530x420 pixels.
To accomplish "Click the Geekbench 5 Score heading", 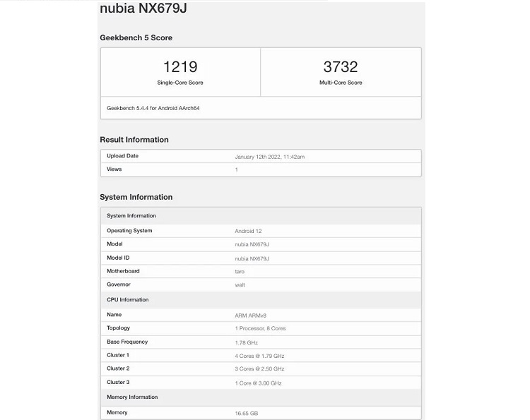I will point(136,37).
